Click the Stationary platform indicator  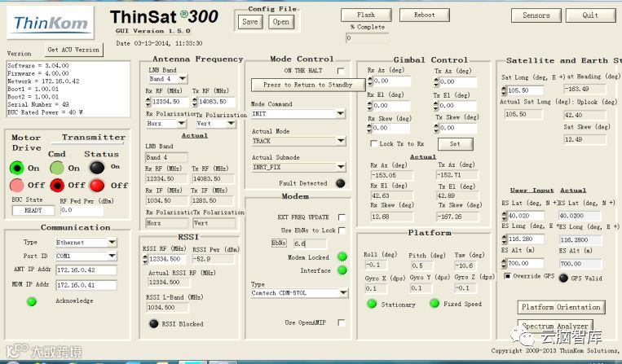[x=372, y=304]
